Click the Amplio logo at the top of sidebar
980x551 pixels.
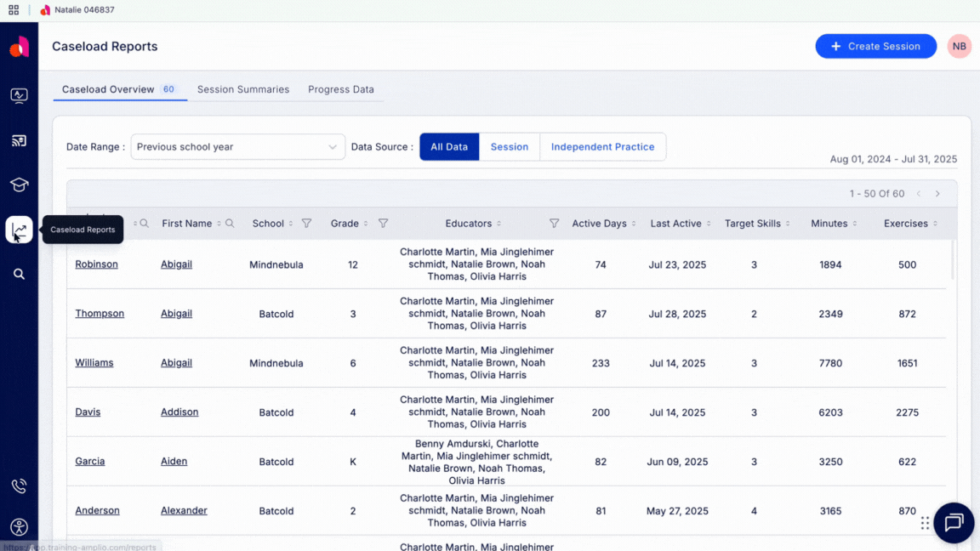click(x=19, y=47)
